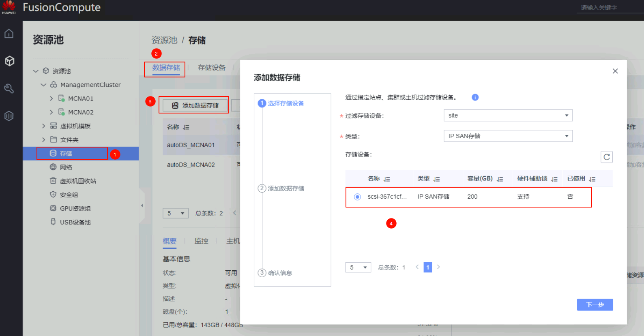644x336 pixels.
Task: Click the 添加数据存储 button
Action: (x=195, y=105)
